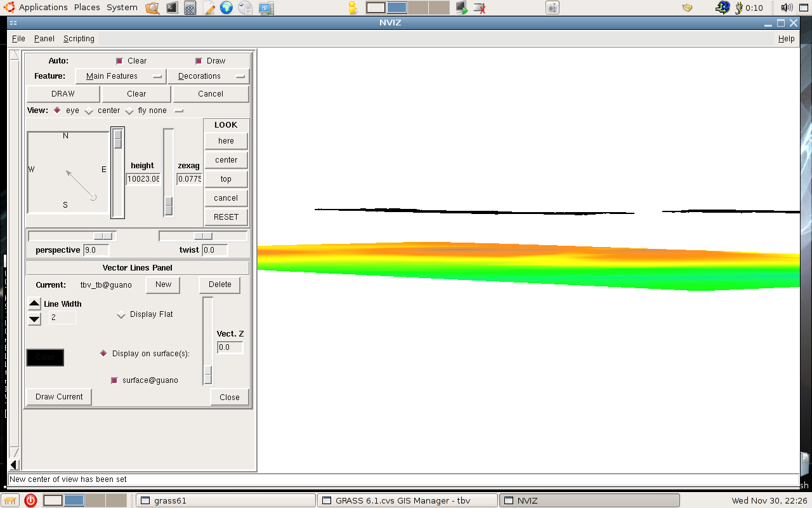Click the Delete vector button

click(x=219, y=284)
